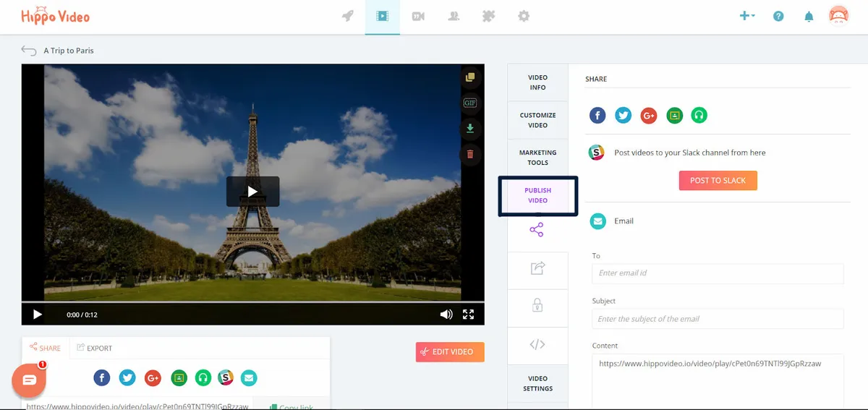Open notifications bell icon

pos(809,17)
